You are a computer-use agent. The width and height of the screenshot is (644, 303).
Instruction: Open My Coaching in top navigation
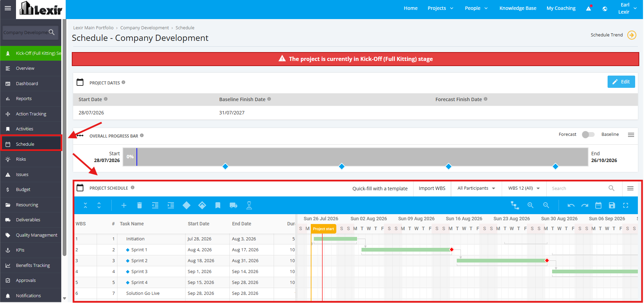tap(561, 8)
